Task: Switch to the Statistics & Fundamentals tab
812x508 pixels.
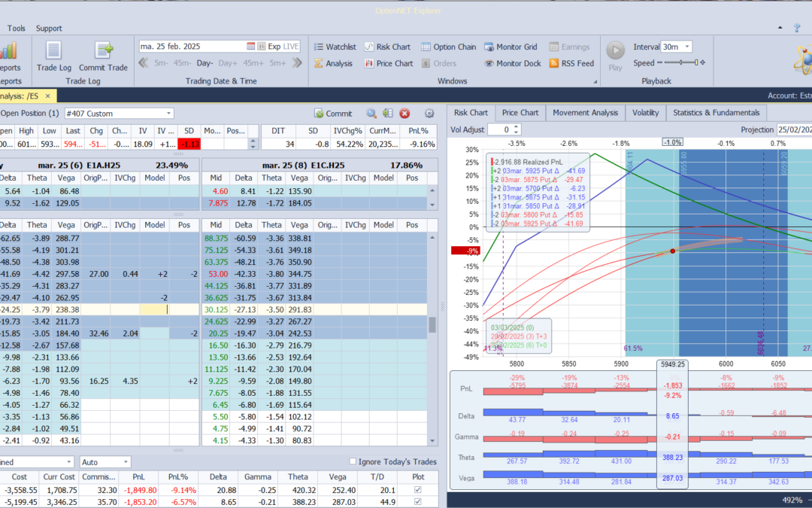Action: click(717, 112)
